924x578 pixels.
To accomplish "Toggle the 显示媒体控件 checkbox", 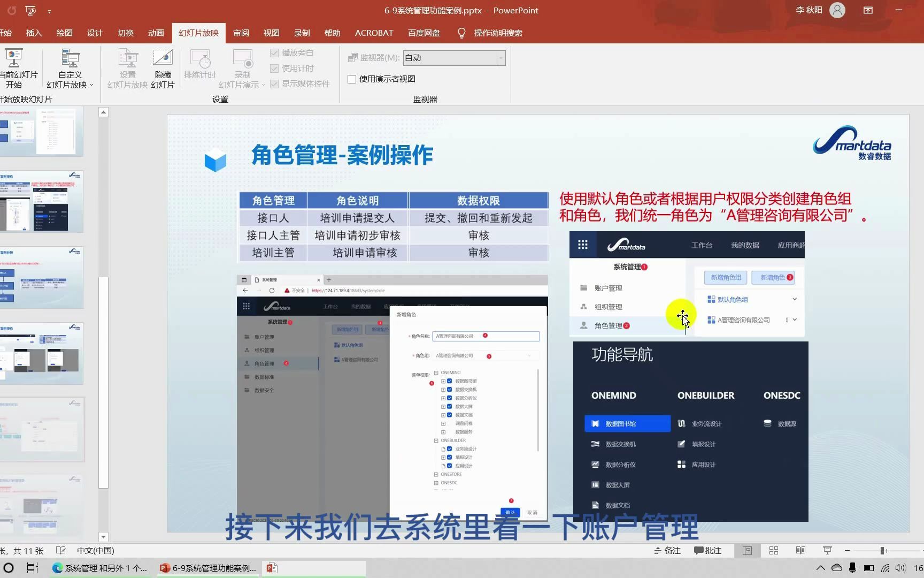I will 274,84.
